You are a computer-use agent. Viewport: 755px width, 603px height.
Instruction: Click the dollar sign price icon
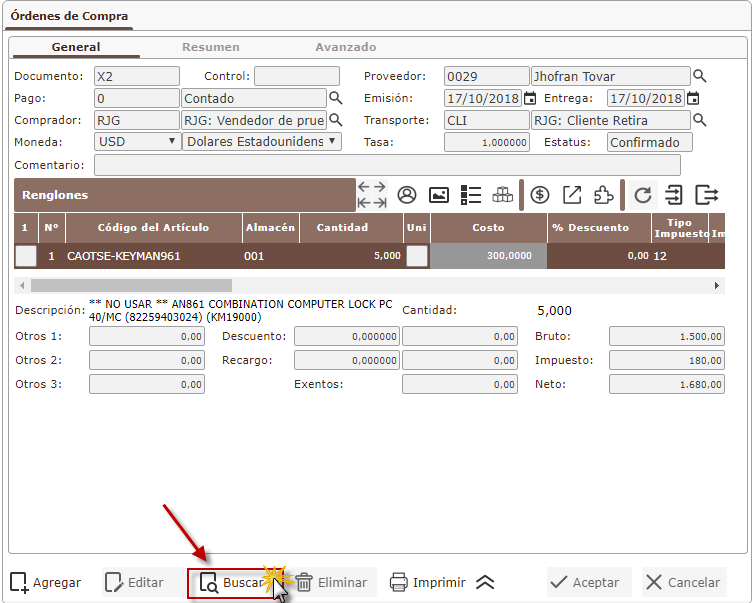click(x=540, y=195)
